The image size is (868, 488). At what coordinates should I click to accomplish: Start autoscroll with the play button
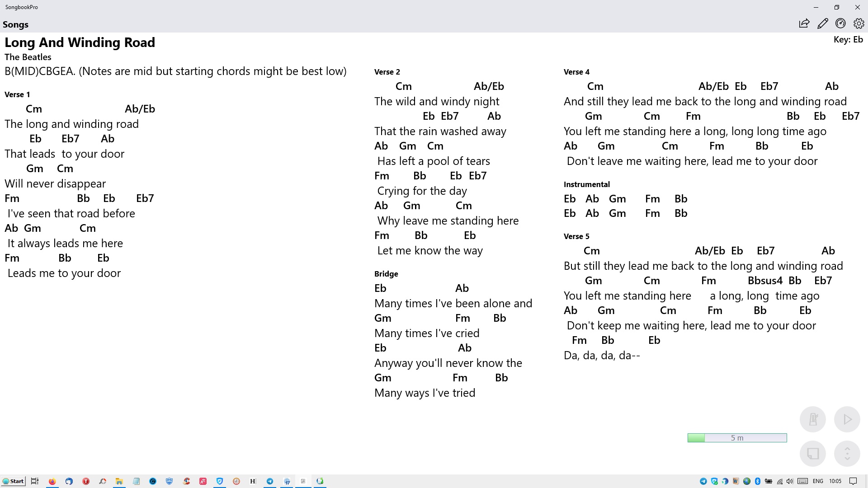(x=847, y=419)
